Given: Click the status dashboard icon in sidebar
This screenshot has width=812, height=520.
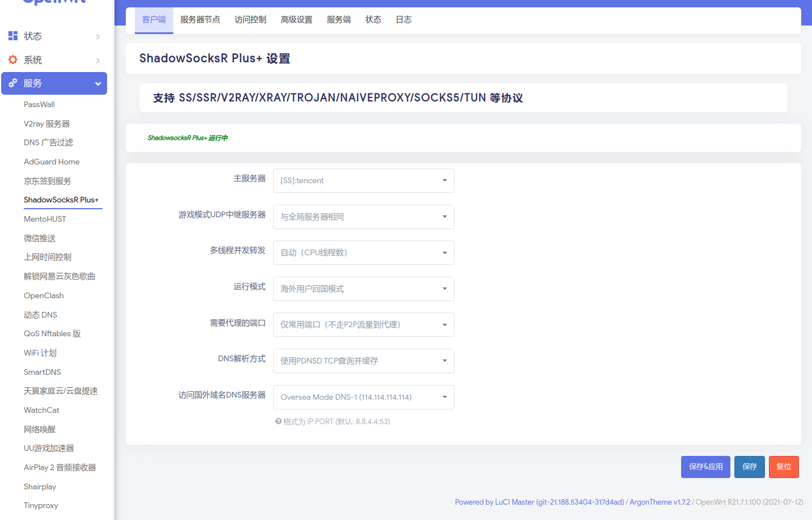Looking at the screenshot, I should 13,36.
